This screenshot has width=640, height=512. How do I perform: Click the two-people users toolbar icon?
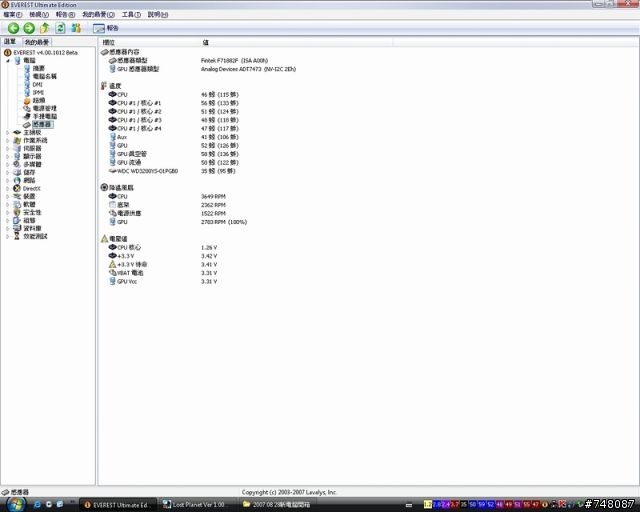76,28
